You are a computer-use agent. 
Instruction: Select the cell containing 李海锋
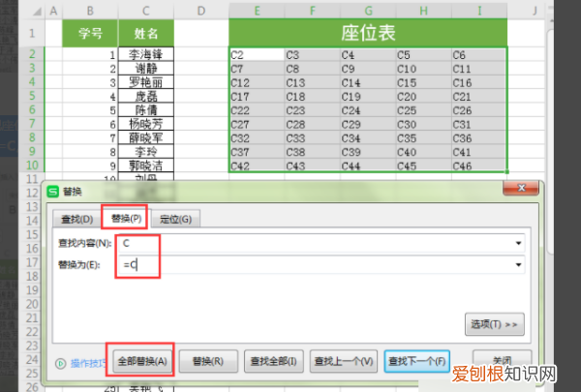[146, 54]
